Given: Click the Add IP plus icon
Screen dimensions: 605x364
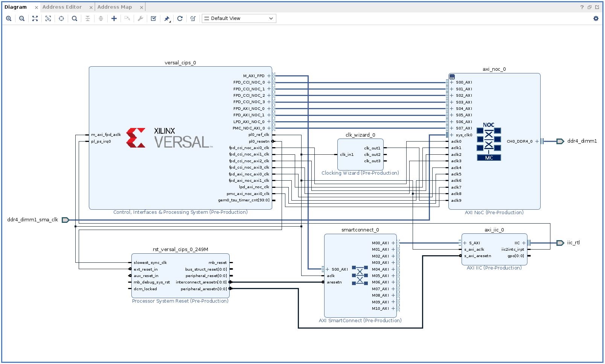Looking at the screenshot, I should [114, 18].
